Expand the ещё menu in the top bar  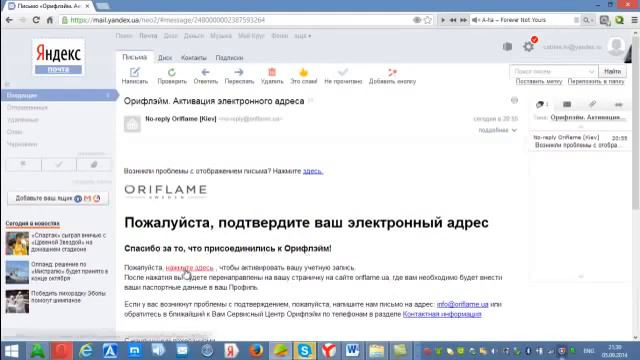click(x=302, y=36)
